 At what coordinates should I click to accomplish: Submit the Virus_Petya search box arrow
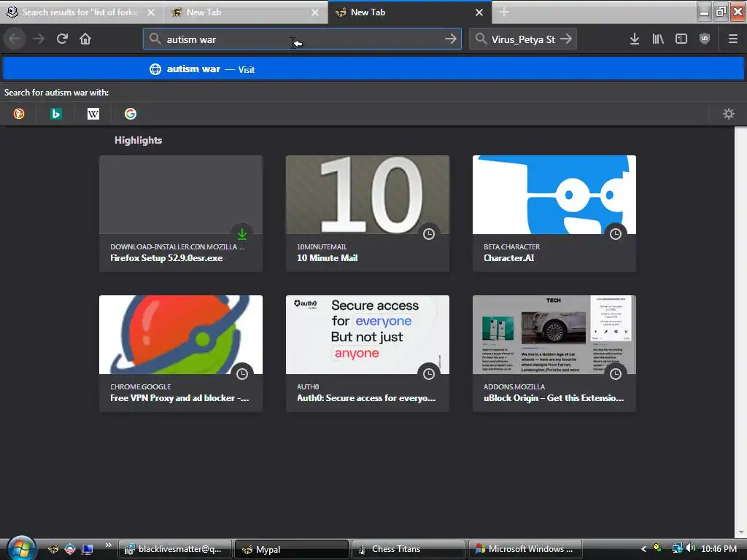pos(566,39)
